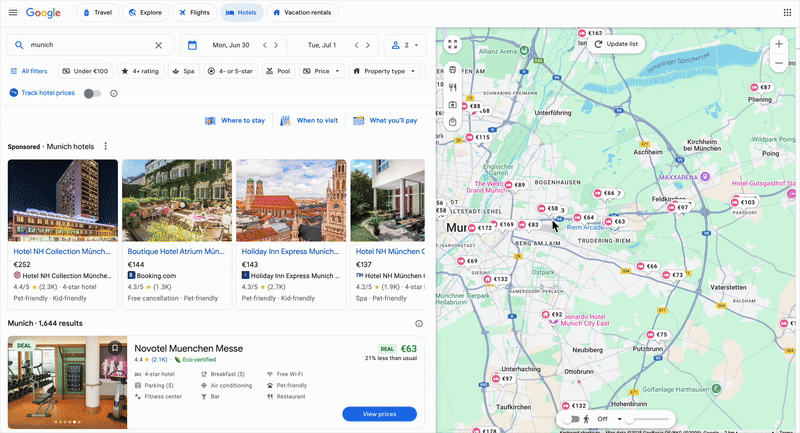
Task: Open the guest count dropdown
Action: coord(404,45)
